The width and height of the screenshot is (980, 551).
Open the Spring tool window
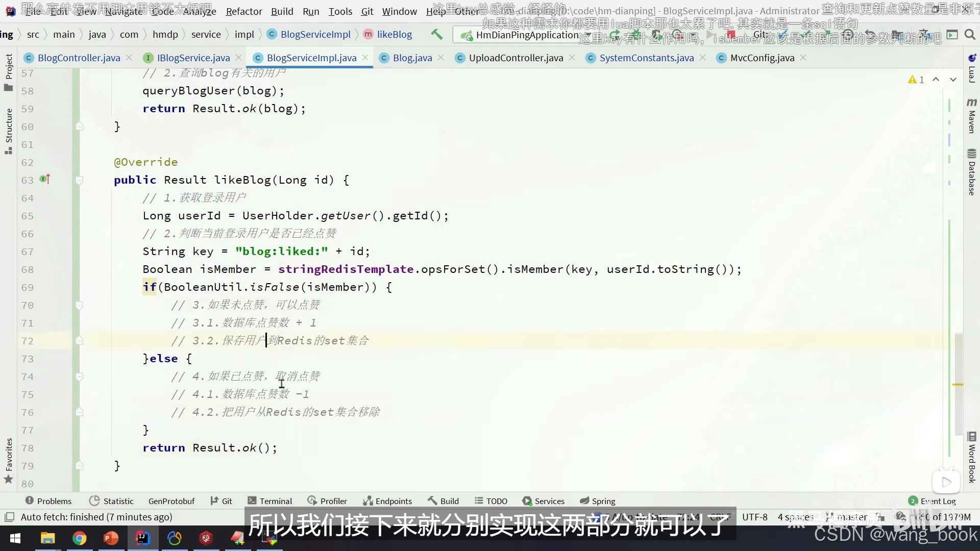[598, 501]
